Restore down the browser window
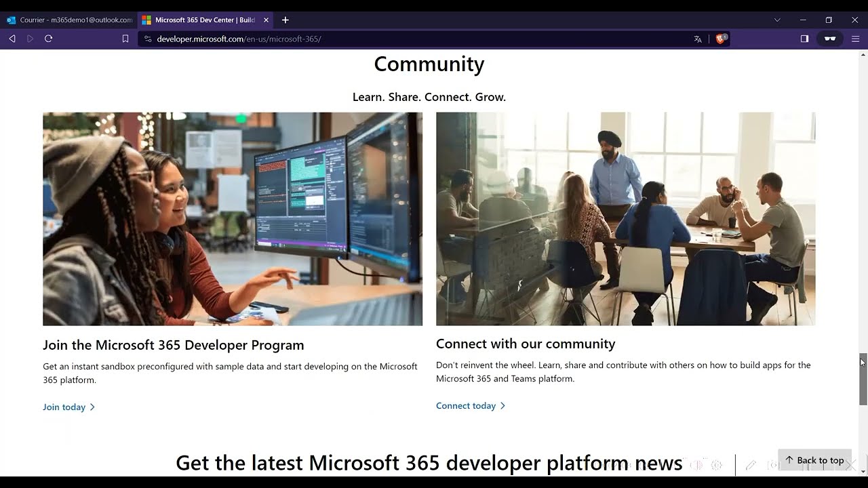Screen dimensions: 868x488 [x=829, y=20]
